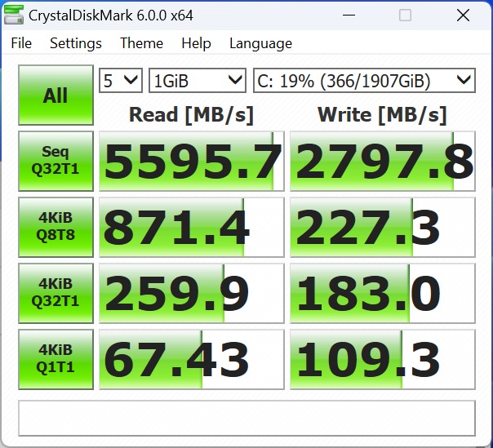This screenshot has width=493, height=448.
Task: Select the Q8T8 read result 871.4
Action: tap(192, 227)
